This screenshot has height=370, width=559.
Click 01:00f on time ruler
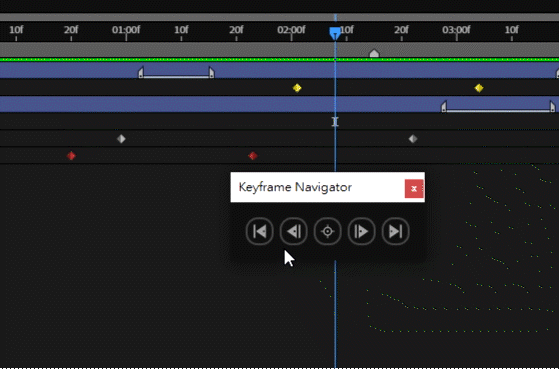tap(126, 30)
